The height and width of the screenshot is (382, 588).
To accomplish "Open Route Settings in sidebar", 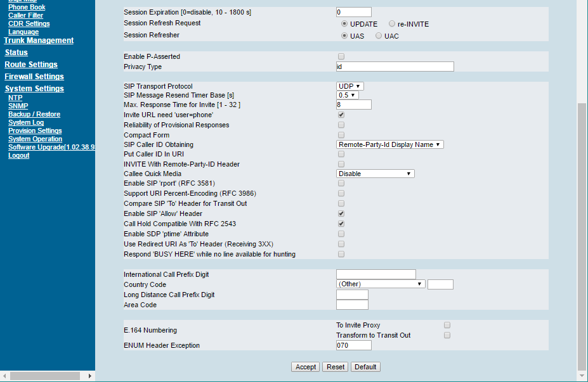I will (31, 65).
